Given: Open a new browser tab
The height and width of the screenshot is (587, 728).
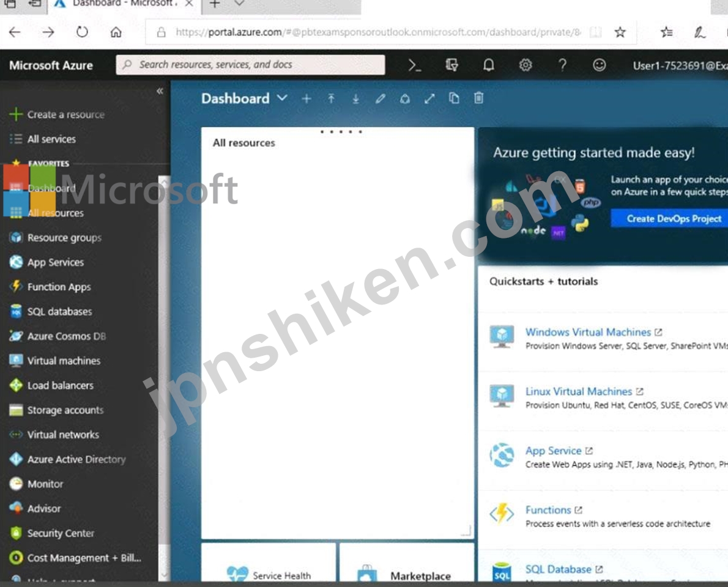Looking at the screenshot, I should pos(215,4).
